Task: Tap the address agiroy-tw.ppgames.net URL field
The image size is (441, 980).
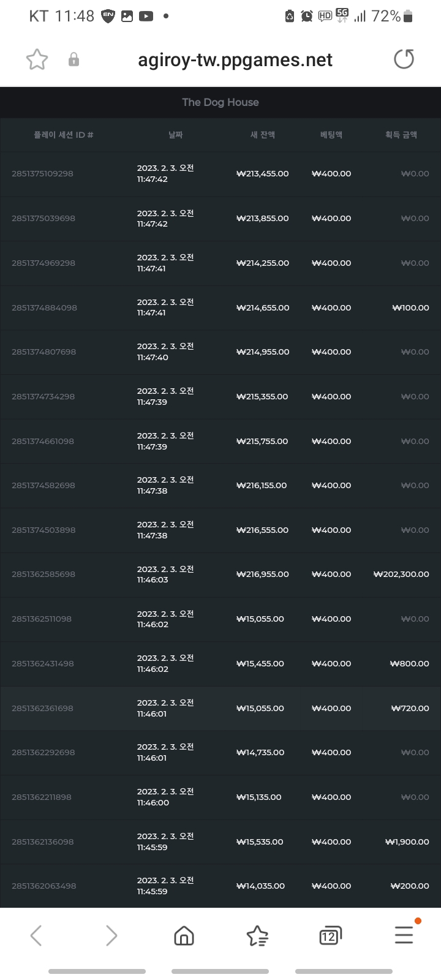Action: click(x=235, y=59)
